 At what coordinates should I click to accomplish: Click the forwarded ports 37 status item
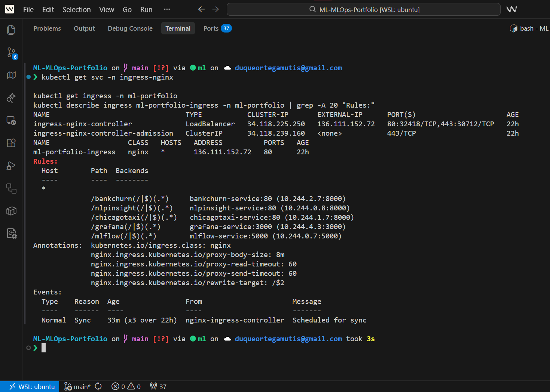[x=158, y=386]
